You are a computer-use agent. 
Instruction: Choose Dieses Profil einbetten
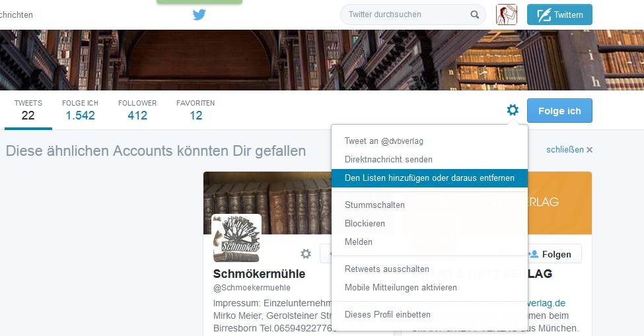click(x=429, y=315)
